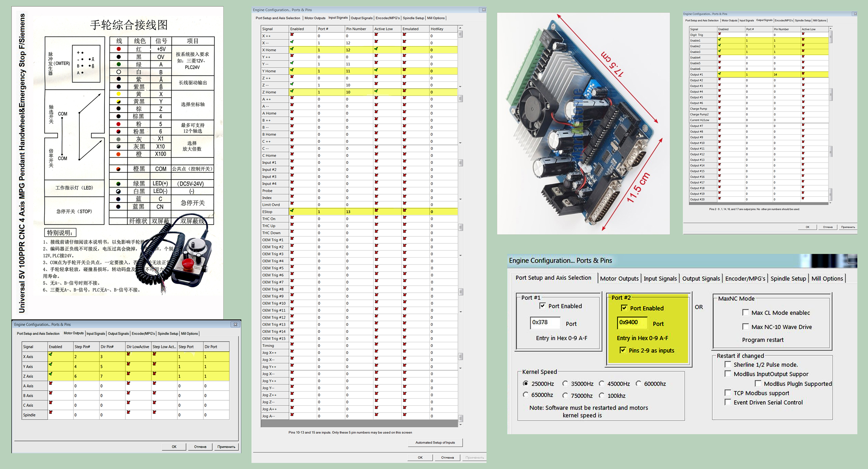Toggle Pins 2-9 as inputs checkbox
The width and height of the screenshot is (868, 469).
(623, 350)
